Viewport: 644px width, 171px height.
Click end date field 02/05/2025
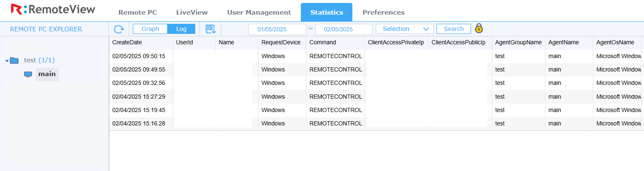pyautogui.click(x=344, y=29)
